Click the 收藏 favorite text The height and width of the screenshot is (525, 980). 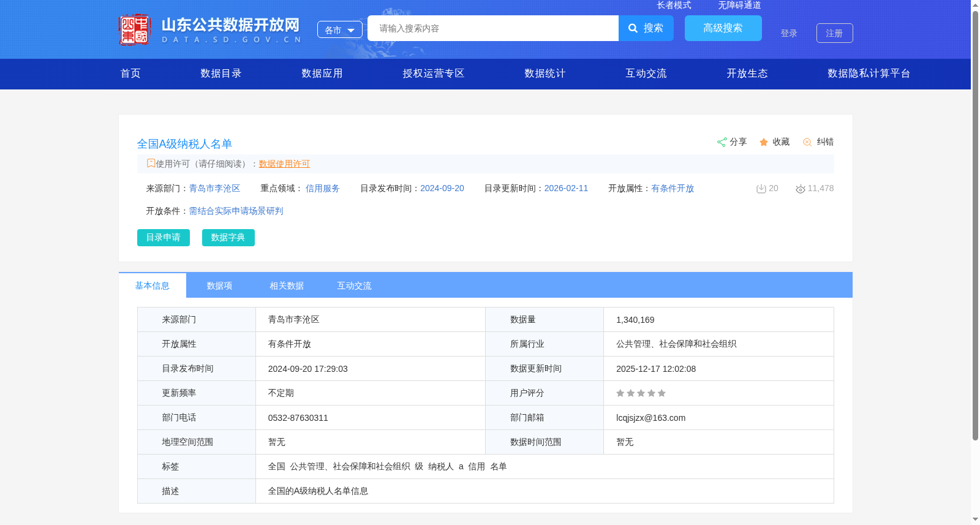[781, 142]
